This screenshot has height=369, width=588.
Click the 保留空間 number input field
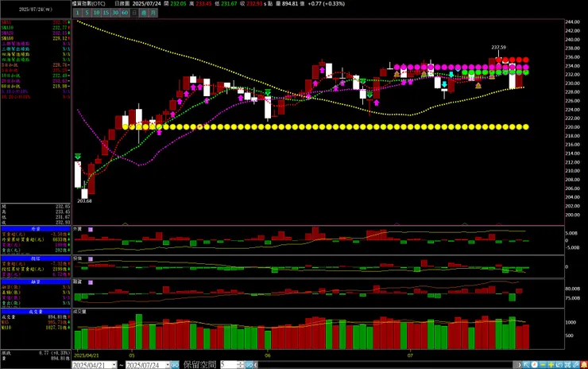pyautogui.click(x=229, y=365)
